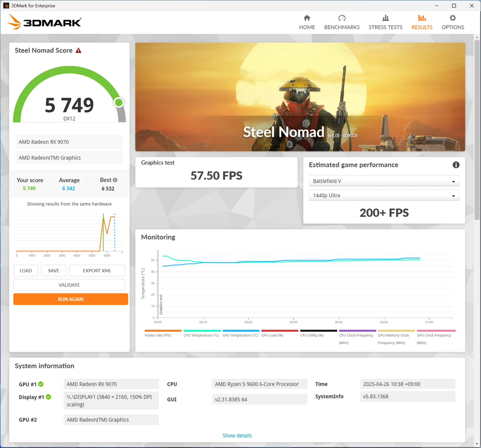
Task: Go to Benchmarks tab
Action: 342,22
